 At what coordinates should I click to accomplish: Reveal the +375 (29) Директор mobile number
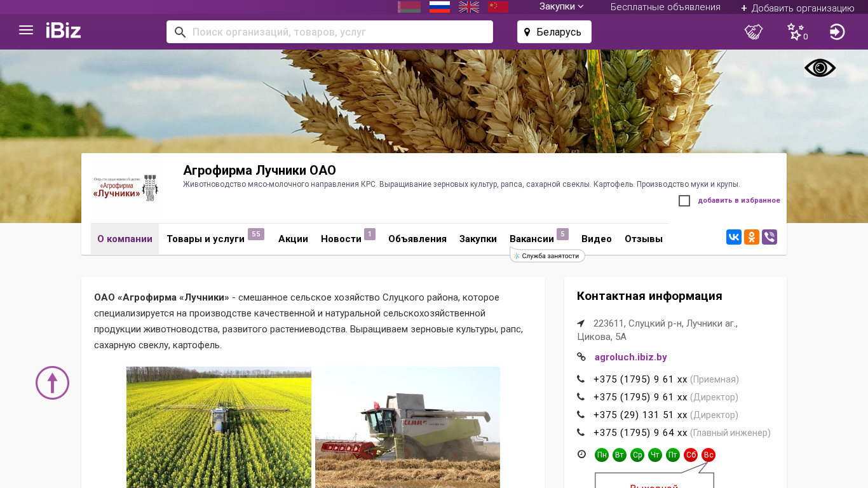pyautogui.click(x=640, y=415)
